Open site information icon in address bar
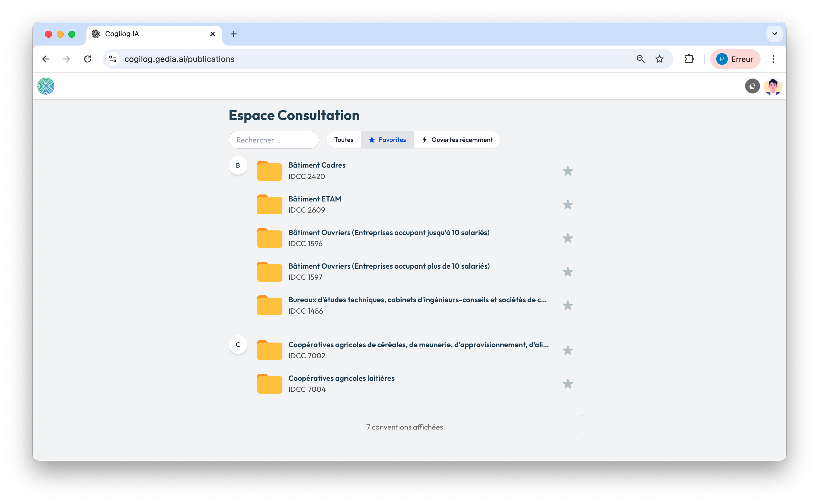Screen dimensions: 819x504 [113, 59]
